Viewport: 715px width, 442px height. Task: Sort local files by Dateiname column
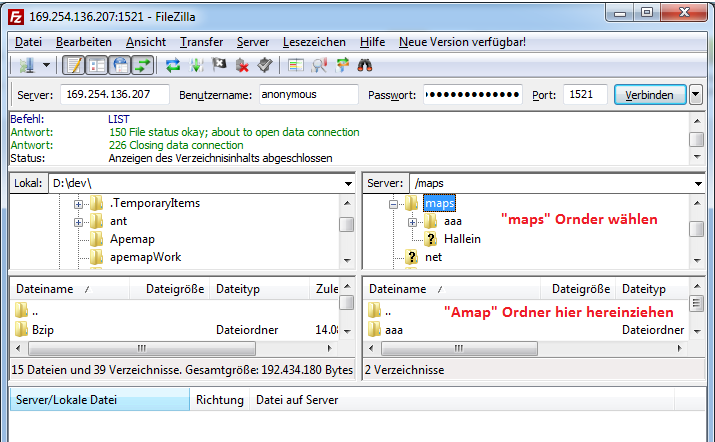click(70, 289)
